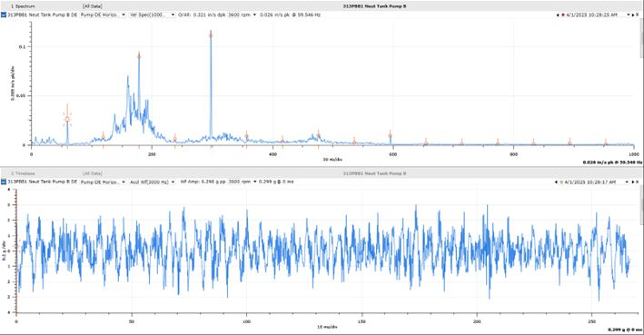Viewport: 644px width, 335px height.
Task: Go to the previous Timebase sample with the left arrow
Action: 556,182
